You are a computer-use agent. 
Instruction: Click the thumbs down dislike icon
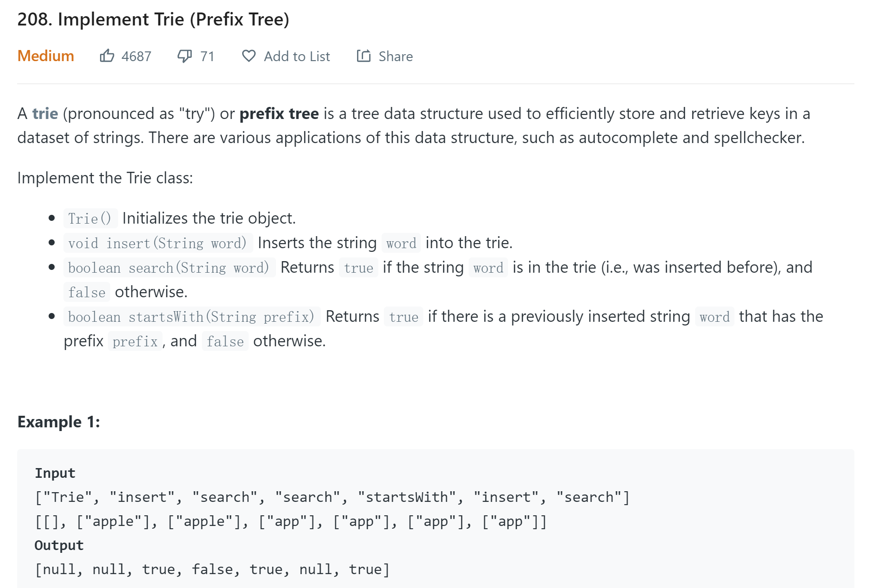184,56
